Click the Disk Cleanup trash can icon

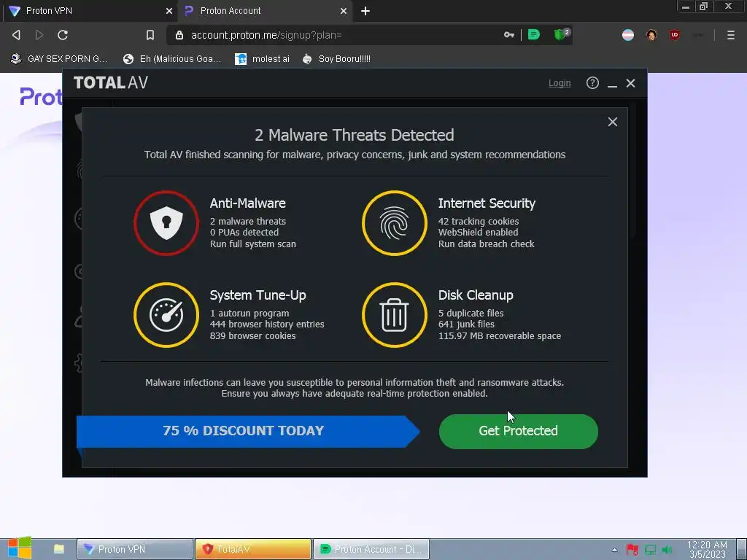[x=395, y=315]
